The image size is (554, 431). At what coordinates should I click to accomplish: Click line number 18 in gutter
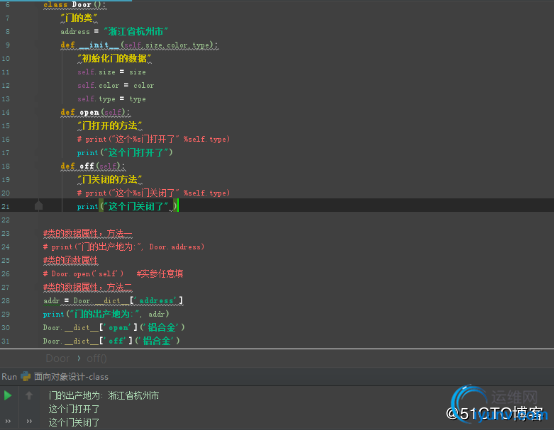[6, 166]
